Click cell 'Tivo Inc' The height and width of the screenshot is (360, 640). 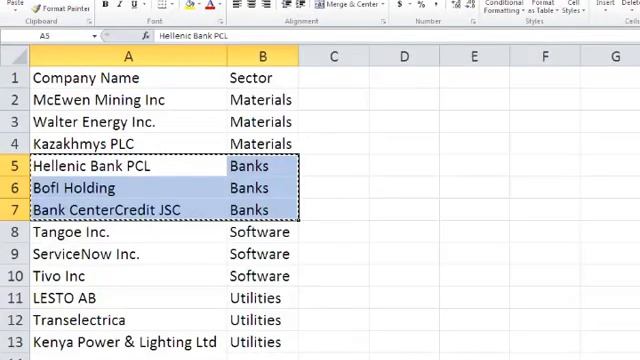128,276
